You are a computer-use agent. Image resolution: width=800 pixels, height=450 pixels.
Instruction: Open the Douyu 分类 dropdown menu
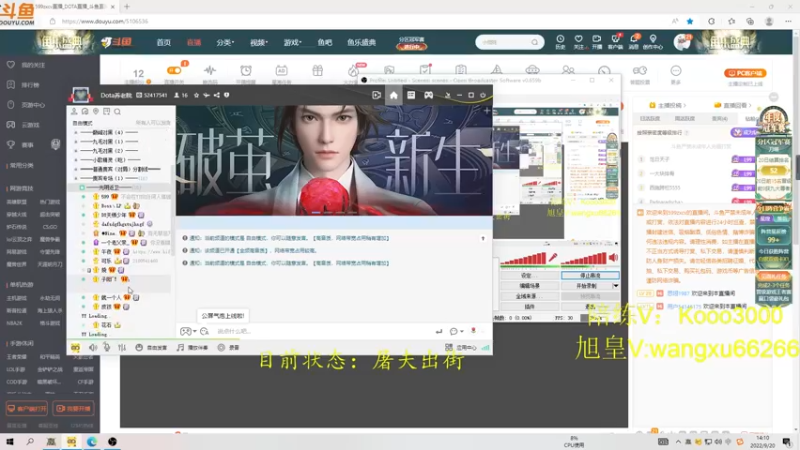click(x=224, y=42)
